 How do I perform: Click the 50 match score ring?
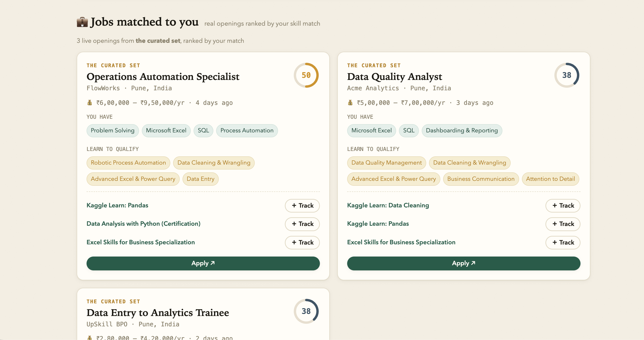tap(306, 75)
